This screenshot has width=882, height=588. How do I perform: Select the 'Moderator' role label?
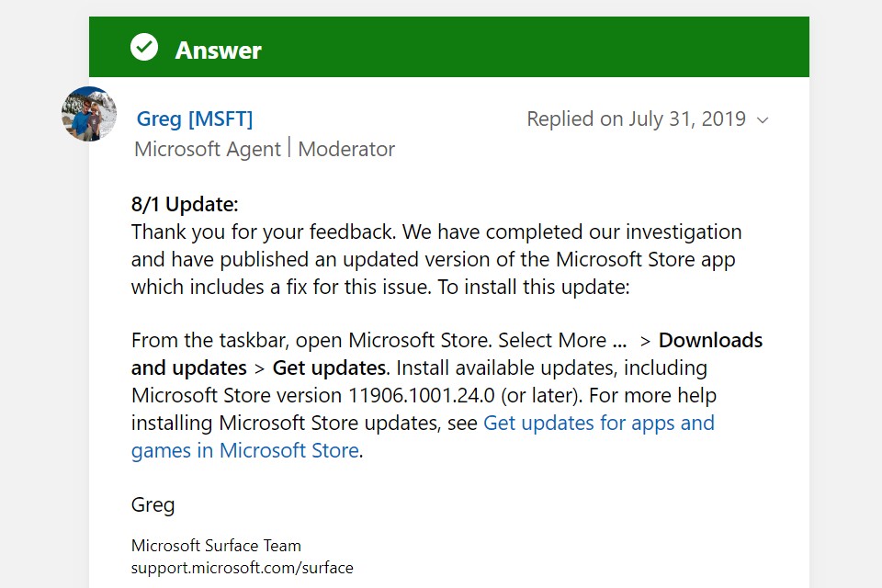click(346, 149)
